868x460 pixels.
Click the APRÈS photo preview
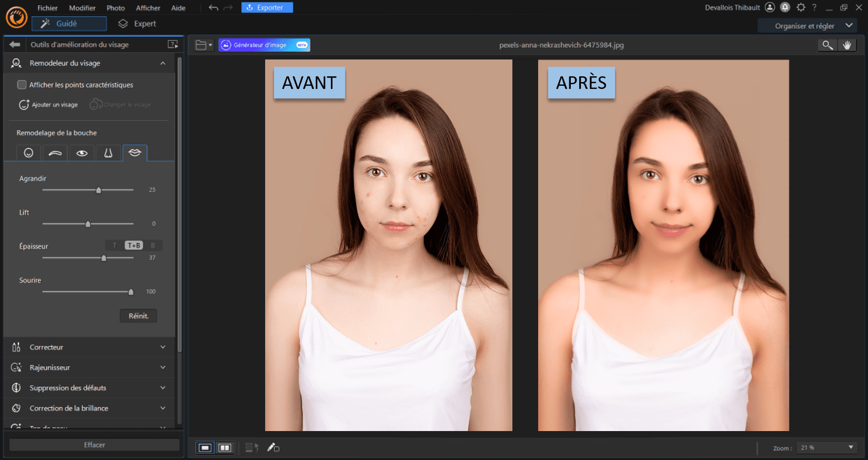(x=663, y=245)
